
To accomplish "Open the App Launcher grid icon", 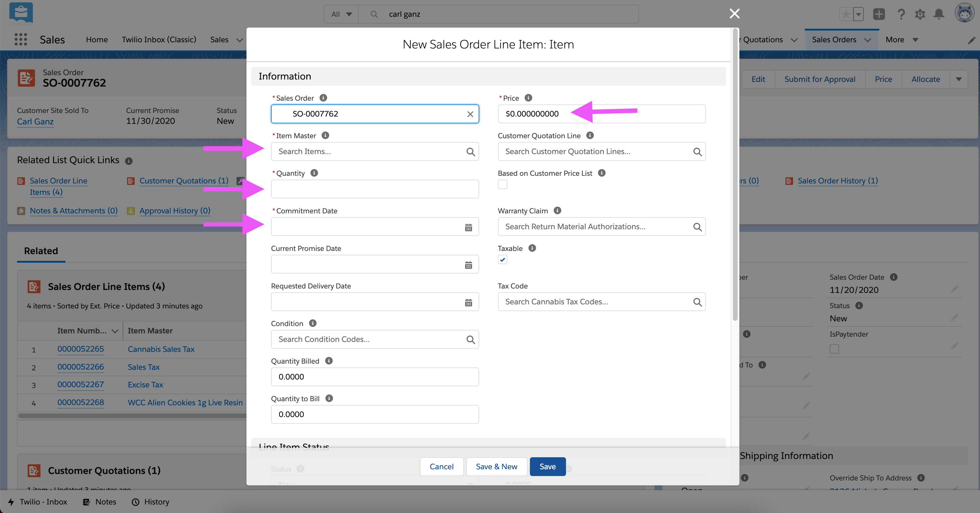I will click(21, 40).
